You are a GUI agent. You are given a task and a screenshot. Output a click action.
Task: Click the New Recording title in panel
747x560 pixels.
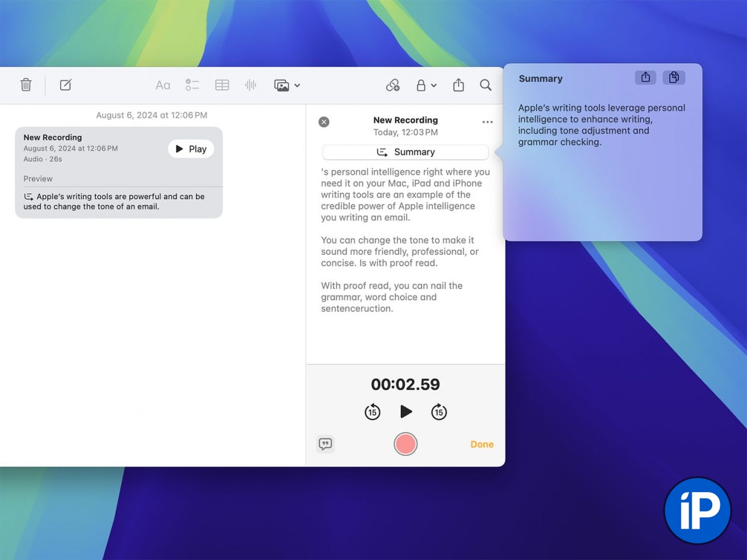point(406,120)
